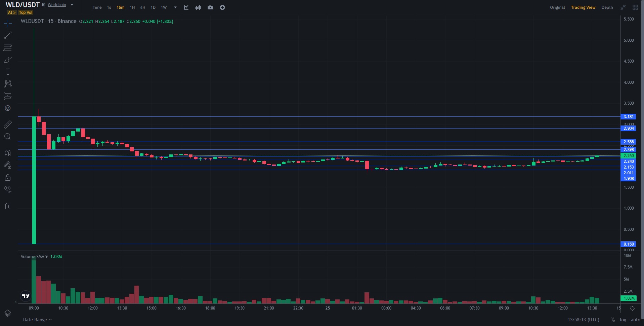Viewport: 644px width, 326px height.
Task: Click the Volume SMA 9 indicator legend
Action: pyautogui.click(x=34, y=256)
